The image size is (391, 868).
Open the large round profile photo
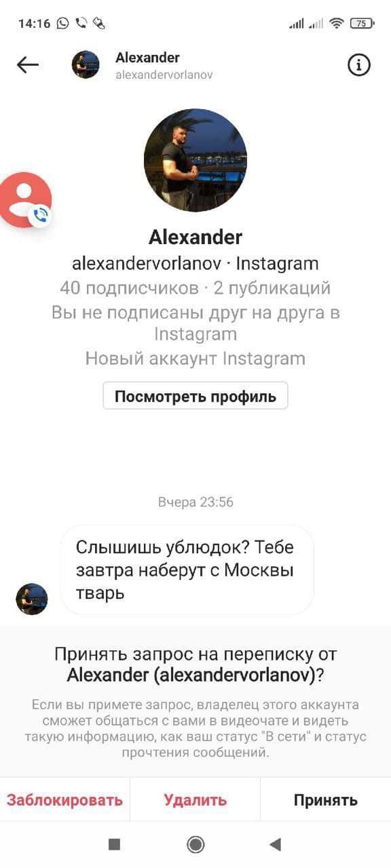point(195,160)
